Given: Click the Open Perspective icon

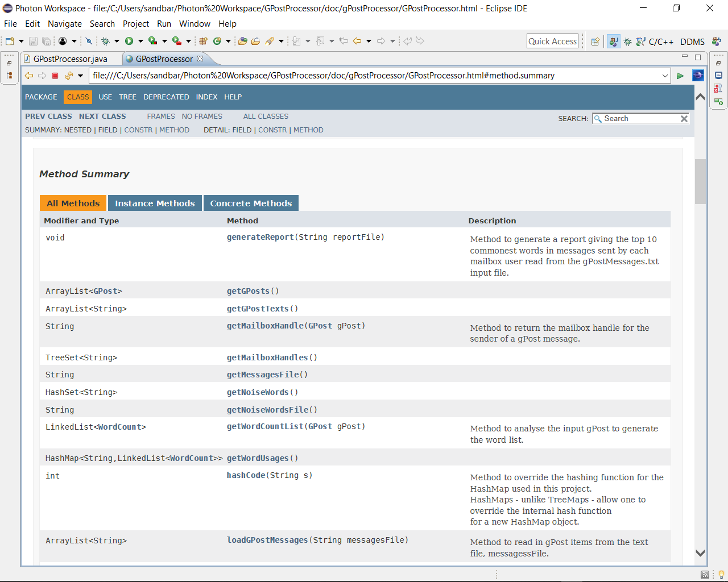Looking at the screenshot, I should (595, 41).
